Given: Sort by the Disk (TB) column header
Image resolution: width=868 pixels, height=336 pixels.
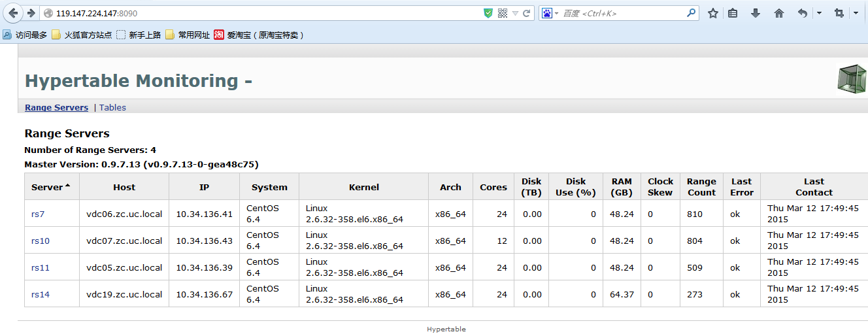Looking at the screenshot, I should tap(531, 187).
